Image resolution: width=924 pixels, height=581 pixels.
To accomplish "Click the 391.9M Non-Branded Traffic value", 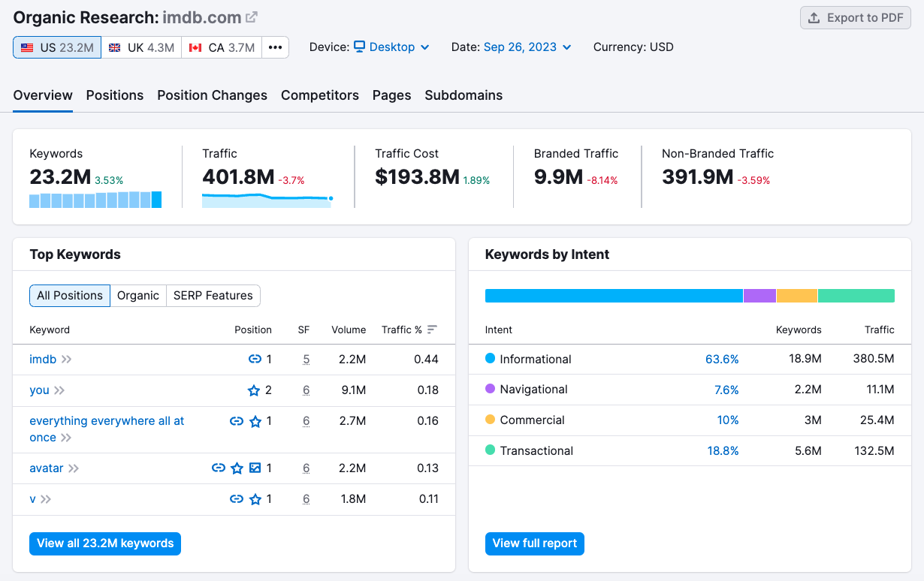I will 697,177.
